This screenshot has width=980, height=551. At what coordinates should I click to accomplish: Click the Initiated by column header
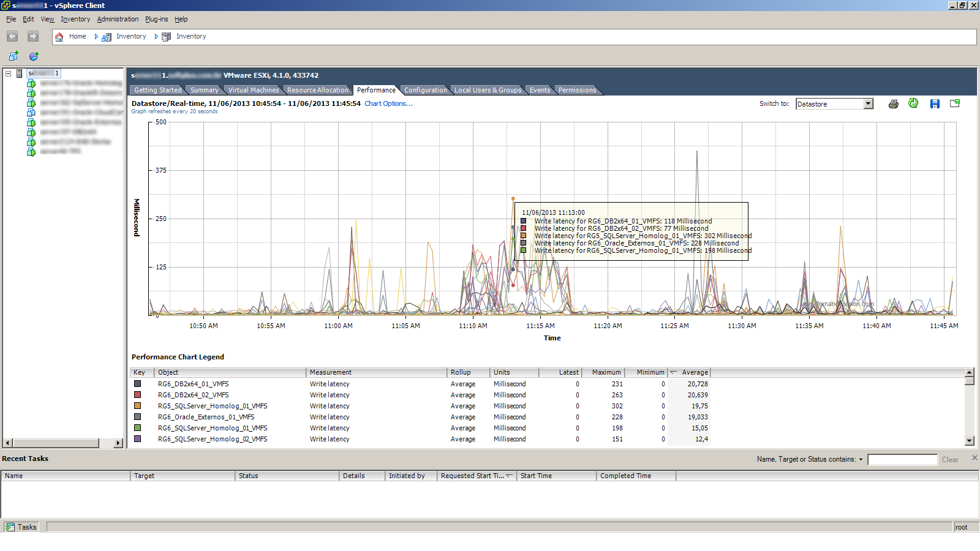[x=411, y=476]
